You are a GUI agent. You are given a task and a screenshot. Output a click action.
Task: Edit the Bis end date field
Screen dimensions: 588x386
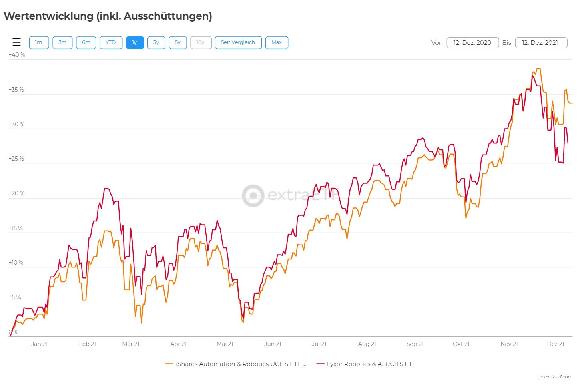(x=541, y=43)
